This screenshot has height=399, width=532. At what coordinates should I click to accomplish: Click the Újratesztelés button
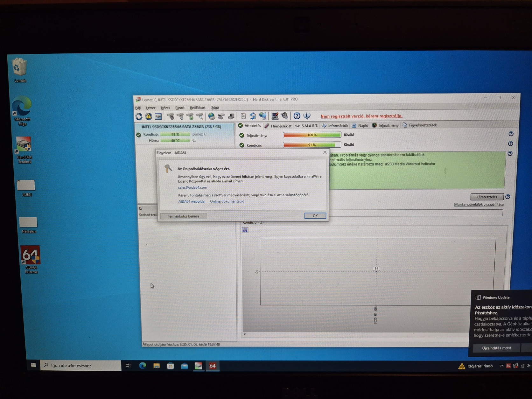tap(487, 197)
